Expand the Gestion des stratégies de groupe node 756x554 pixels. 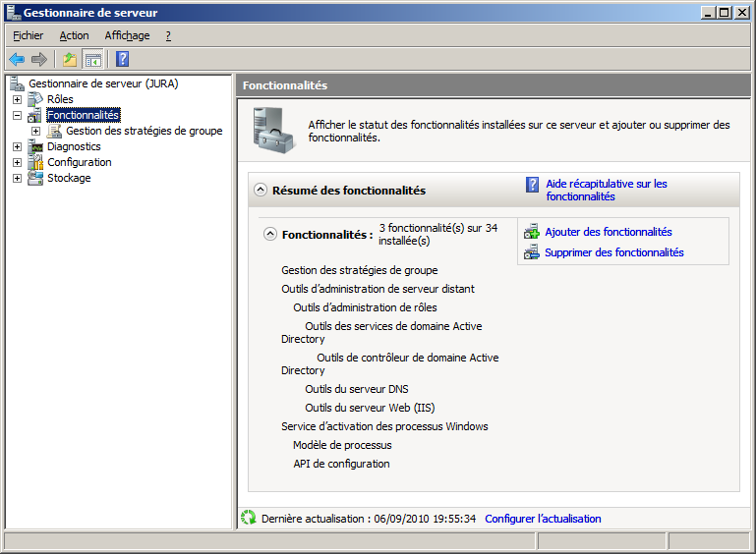coord(36,131)
